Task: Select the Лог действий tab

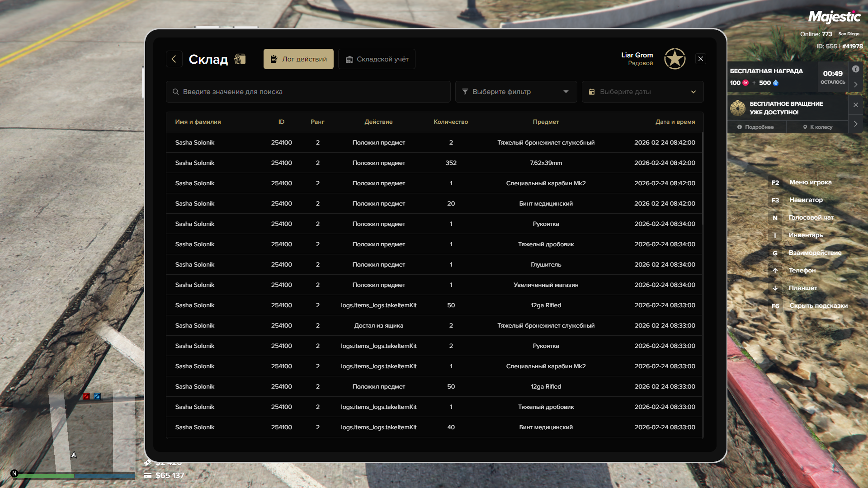Action: 298,59
